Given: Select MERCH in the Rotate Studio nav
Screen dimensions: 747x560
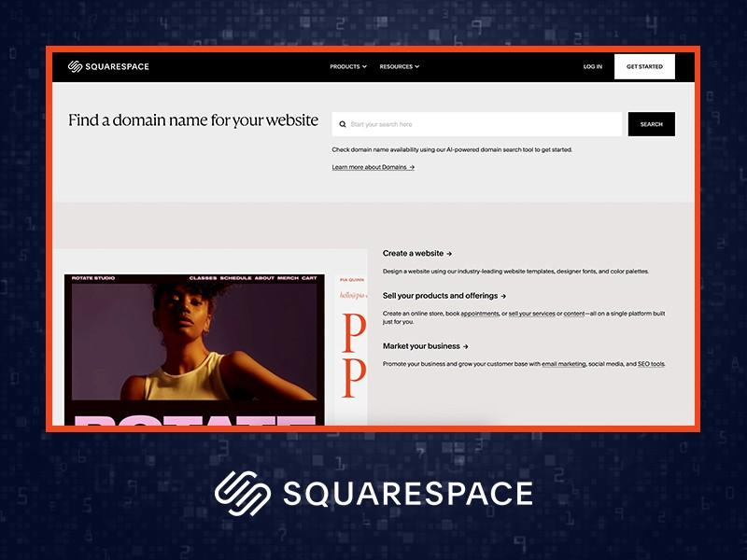Looking at the screenshot, I should pyautogui.click(x=287, y=277).
